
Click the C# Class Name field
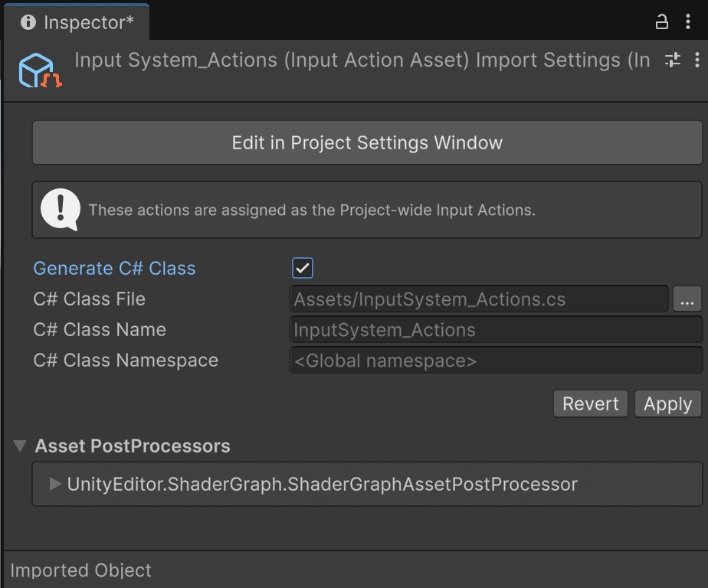click(495, 330)
